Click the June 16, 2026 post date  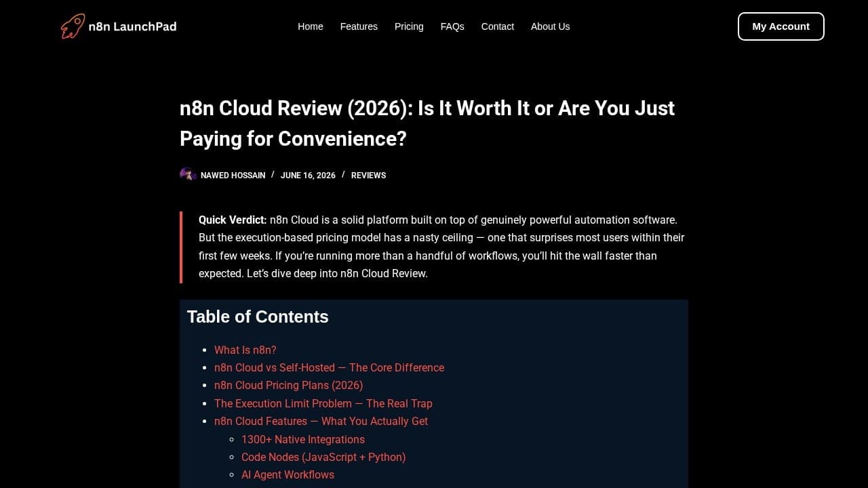click(x=308, y=176)
